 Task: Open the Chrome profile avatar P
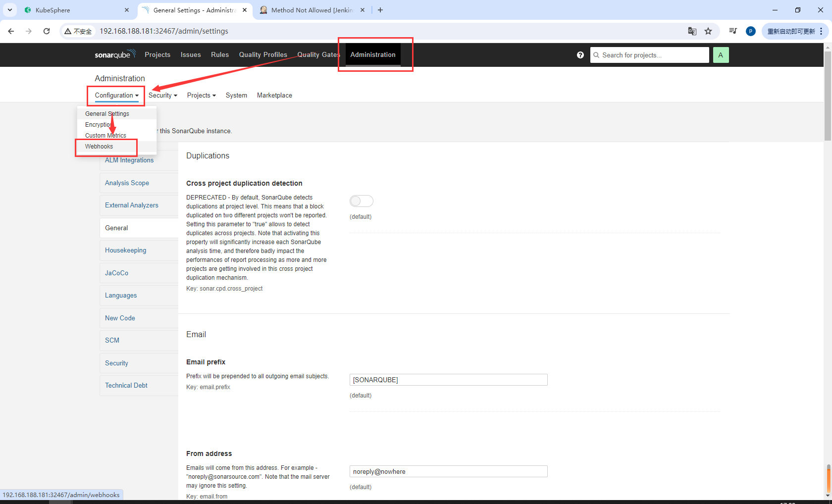coord(751,31)
